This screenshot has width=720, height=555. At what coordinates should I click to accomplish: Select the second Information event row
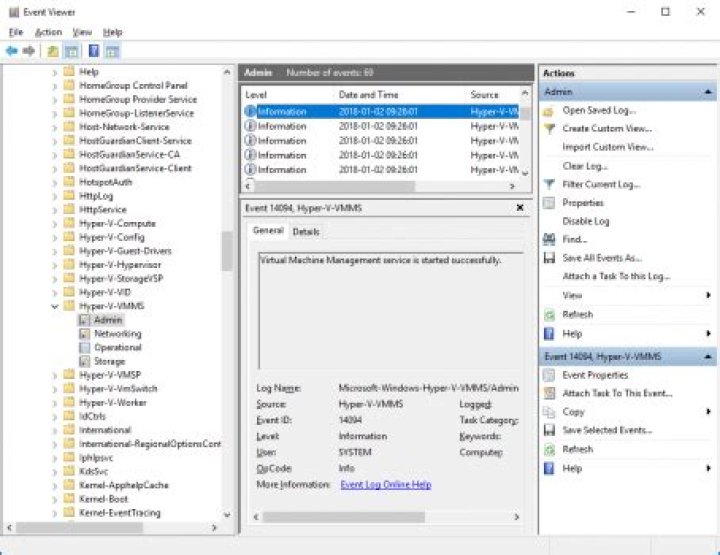click(382, 126)
